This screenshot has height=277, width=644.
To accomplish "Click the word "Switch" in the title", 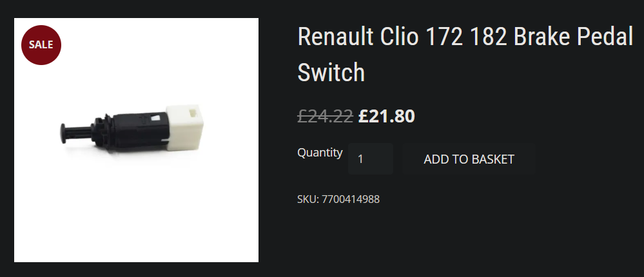I will pos(331,72).
